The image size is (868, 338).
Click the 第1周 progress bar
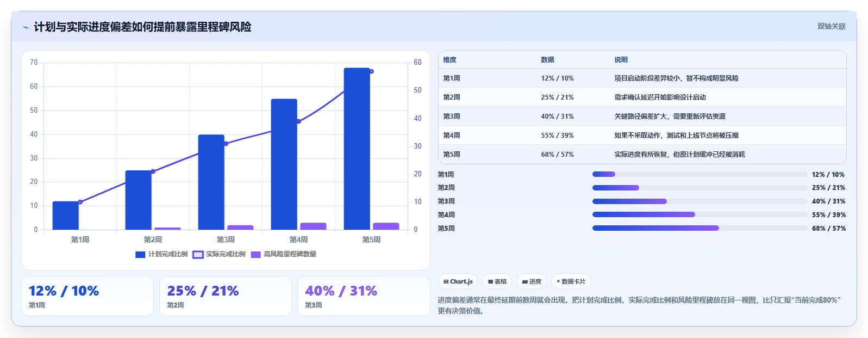[x=700, y=174]
